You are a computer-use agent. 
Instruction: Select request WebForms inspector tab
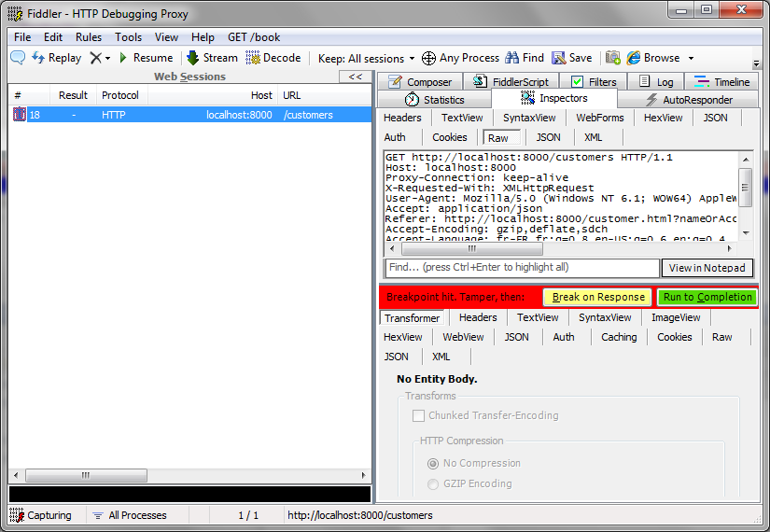599,118
